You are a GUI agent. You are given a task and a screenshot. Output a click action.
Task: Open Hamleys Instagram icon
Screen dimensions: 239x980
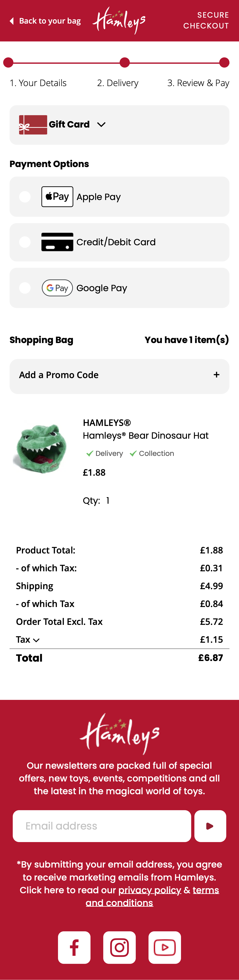coord(119,947)
